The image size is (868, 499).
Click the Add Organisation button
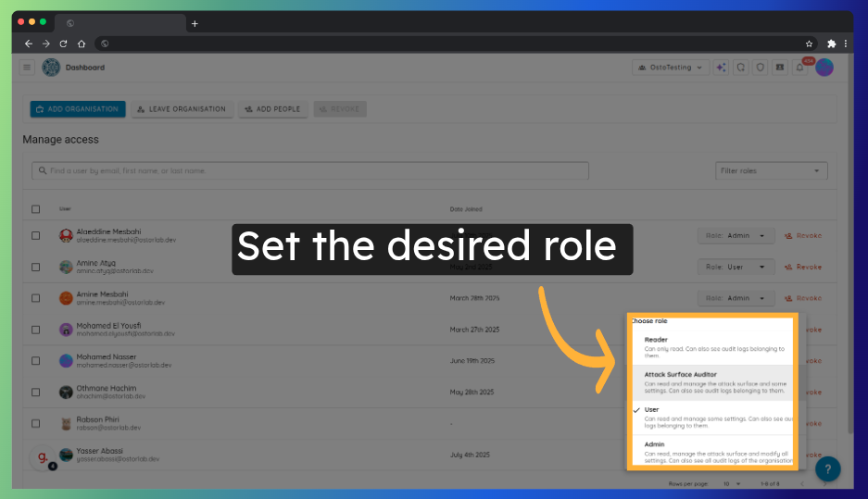[78, 109]
